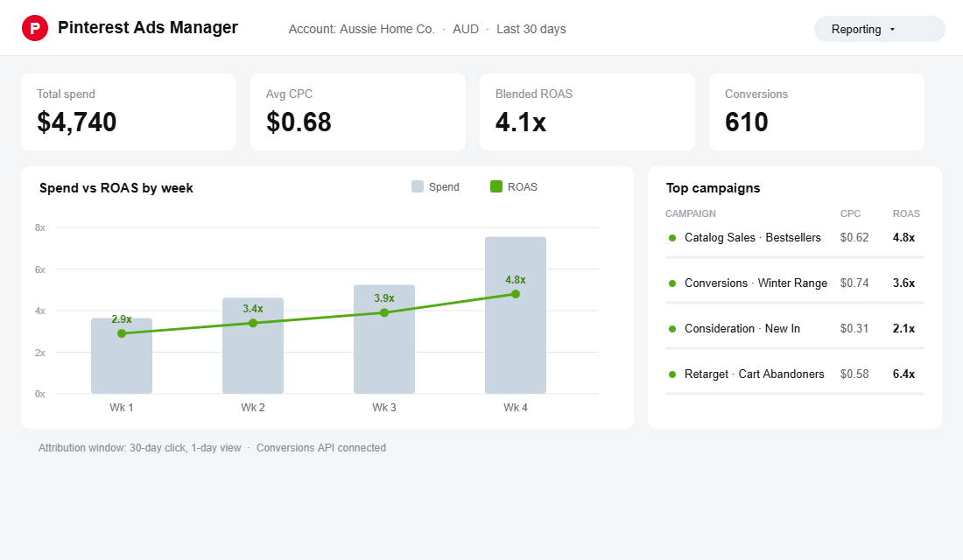The width and height of the screenshot is (963, 560).
Task: Click the 2.9x ROAS data point
Action: 122,333
